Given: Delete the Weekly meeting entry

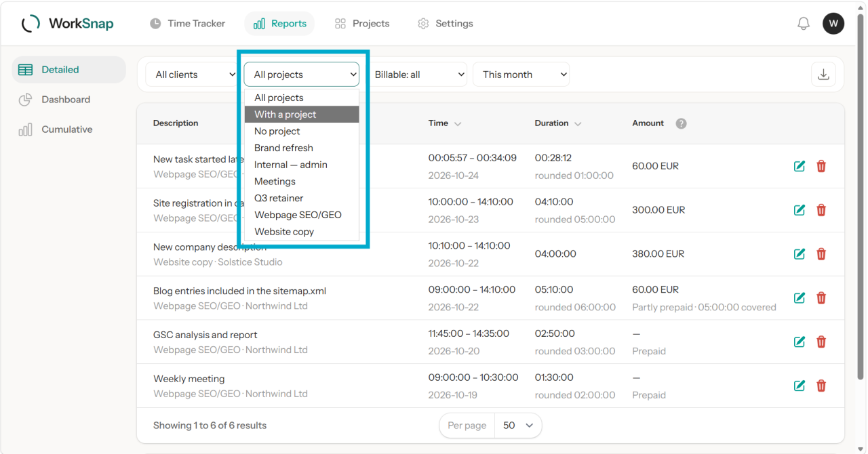Looking at the screenshot, I should pos(821,386).
